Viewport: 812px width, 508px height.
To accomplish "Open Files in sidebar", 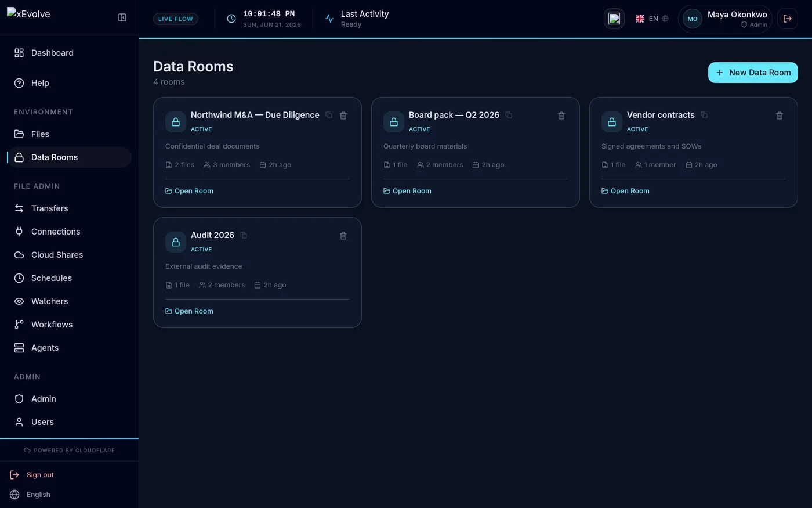I will pos(69,134).
